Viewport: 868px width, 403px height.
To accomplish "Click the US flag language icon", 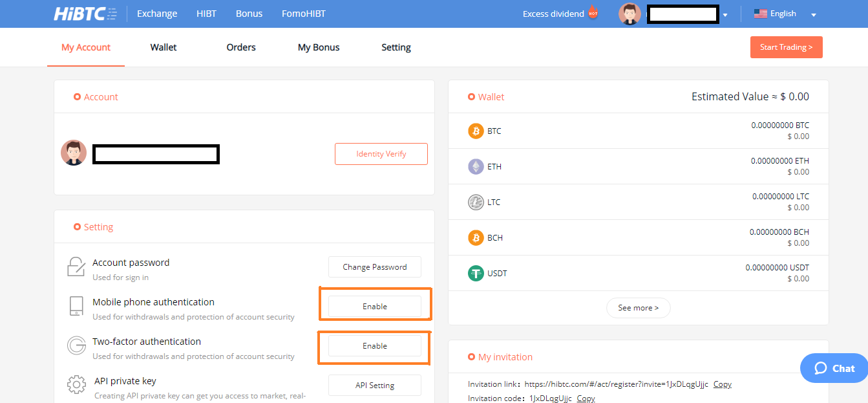I will click(x=761, y=14).
